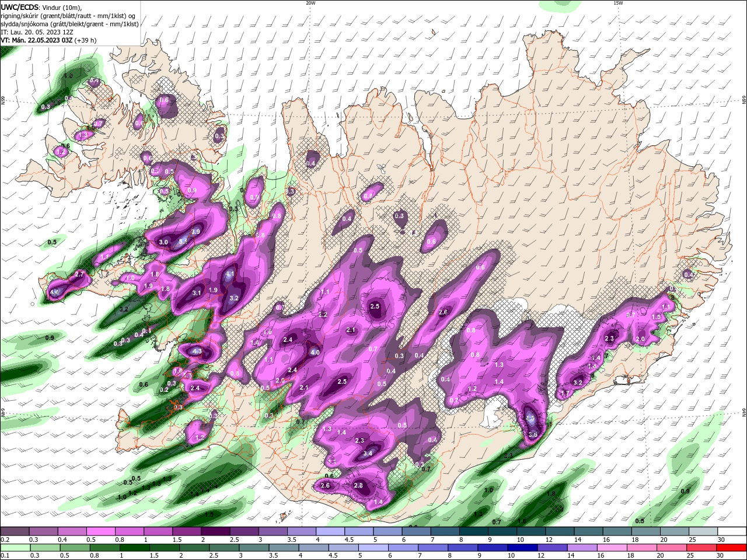Viewport: 747px width, 560px height.
Task: Click the 15W longitude label at the top
Action: click(618, 3)
